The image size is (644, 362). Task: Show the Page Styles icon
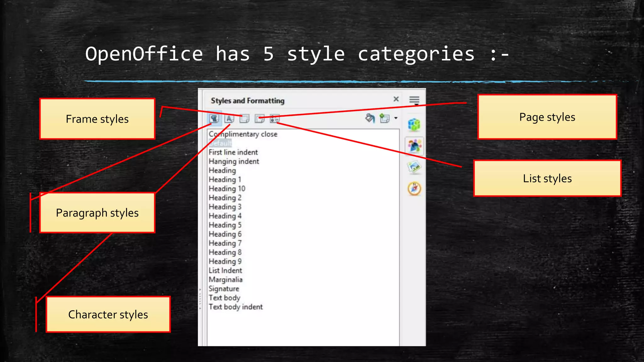tap(259, 118)
